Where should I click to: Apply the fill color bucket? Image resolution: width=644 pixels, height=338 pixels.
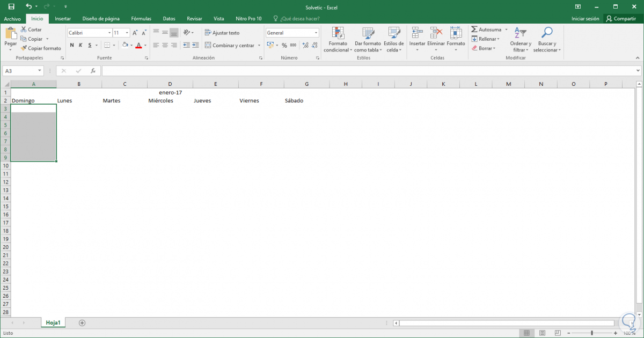pos(125,46)
